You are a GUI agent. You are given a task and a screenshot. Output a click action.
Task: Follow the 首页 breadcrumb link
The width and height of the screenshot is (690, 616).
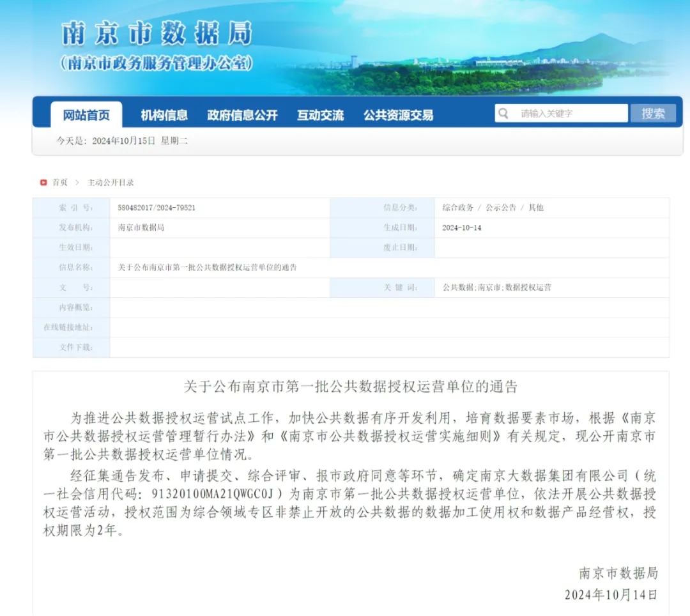pyautogui.click(x=59, y=182)
